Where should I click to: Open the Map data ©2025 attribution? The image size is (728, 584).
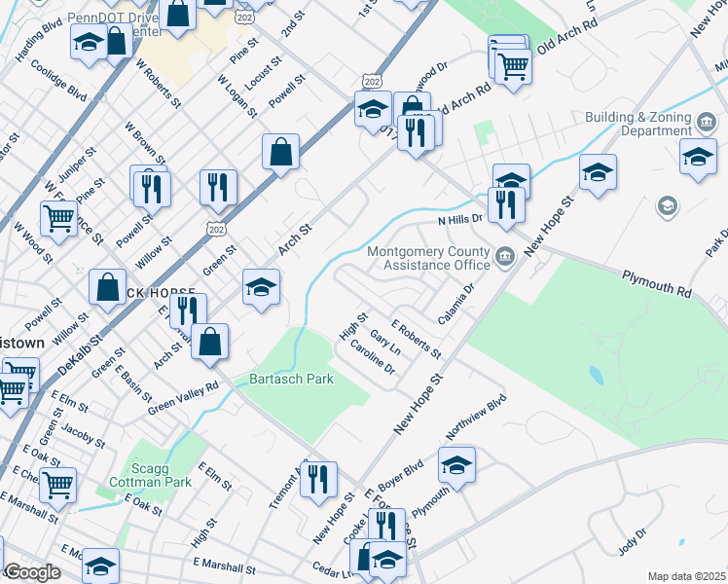[x=685, y=576]
